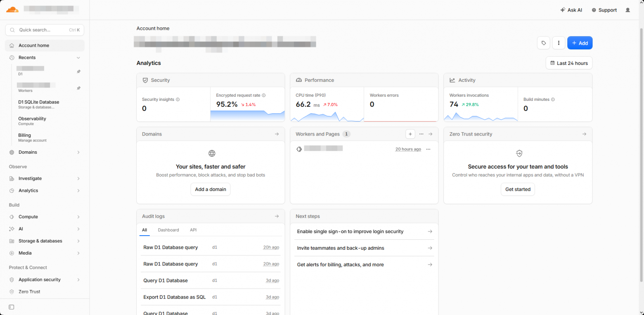Click info icon next to Security insights
The height and width of the screenshot is (315, 644).
tap(178, 100)
